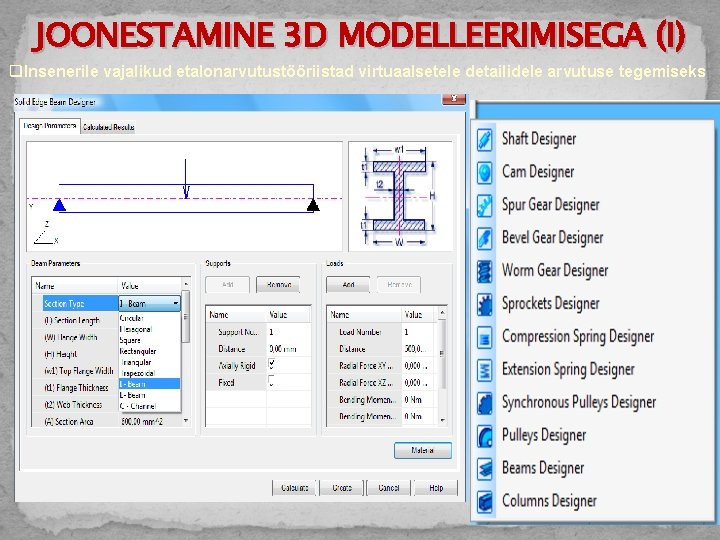This screenshot has height=540, width=720.
Task: Select the "(W) Flange Width" row
Action: pyautogui.click(x=76, y=338)
